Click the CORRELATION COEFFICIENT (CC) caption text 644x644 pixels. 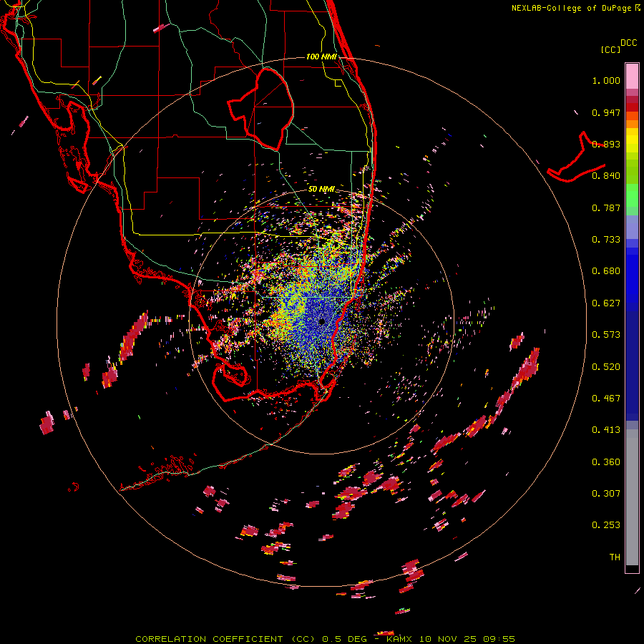pyautogui.click(x=226, y=639)
